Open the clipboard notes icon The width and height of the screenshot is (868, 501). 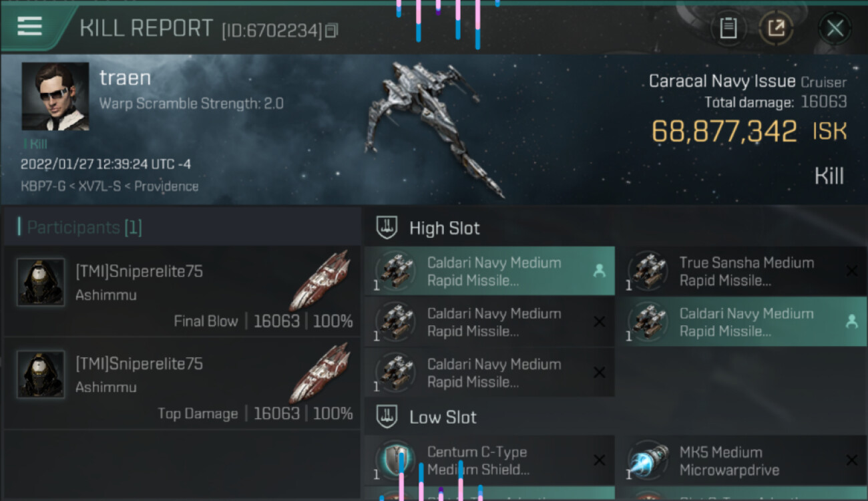[728, 28]
